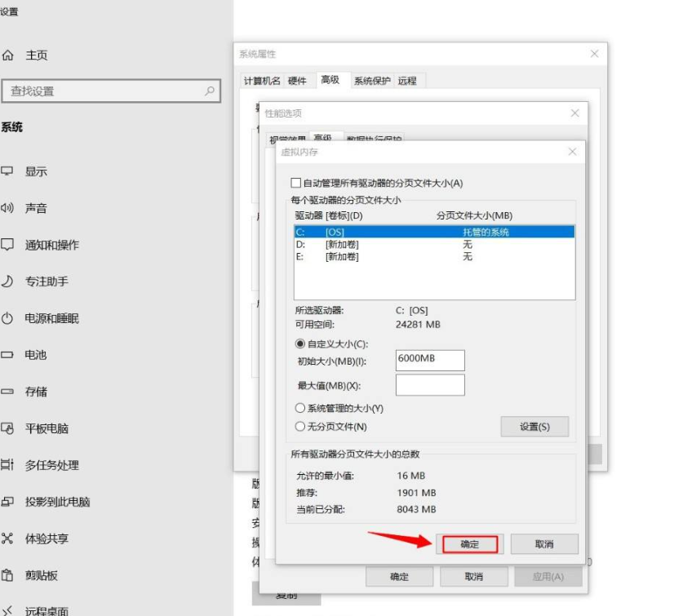Switch to 系统保护 tab in 系统属性

pyautogui.click(x=372, y=81)
